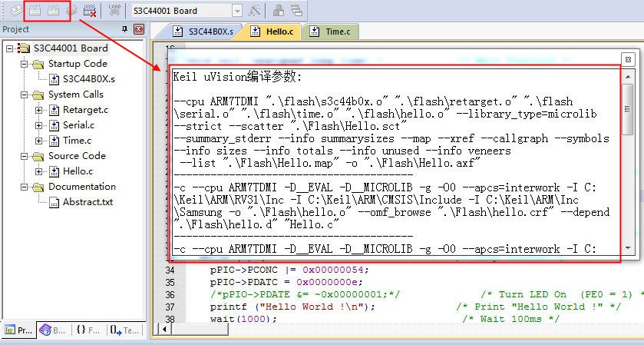Collapse the Source Code group
The width and height of the screenshot is (644, 345).
[24, 156]
